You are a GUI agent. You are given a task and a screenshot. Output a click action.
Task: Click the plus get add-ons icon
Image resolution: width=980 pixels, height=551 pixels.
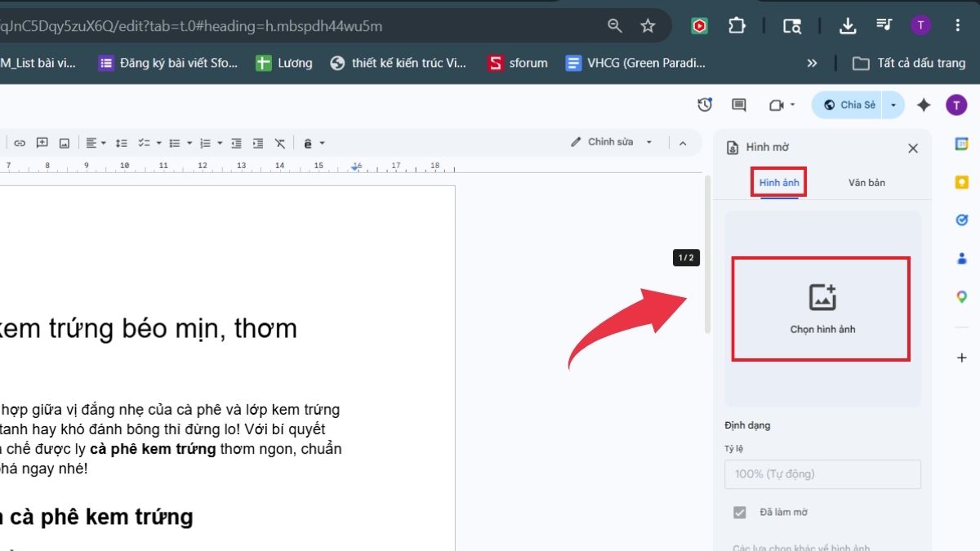click(962, 358)
